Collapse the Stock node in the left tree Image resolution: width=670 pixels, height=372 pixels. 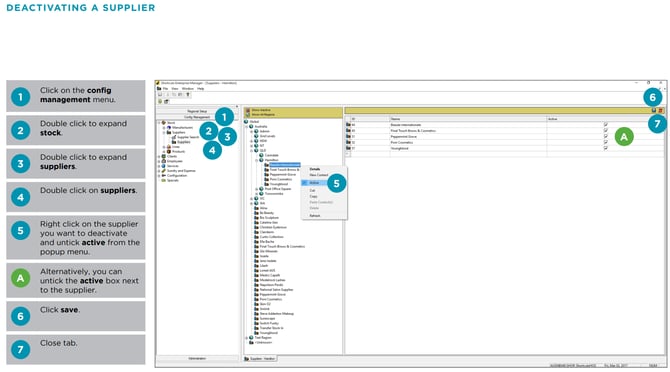(159, 123)
